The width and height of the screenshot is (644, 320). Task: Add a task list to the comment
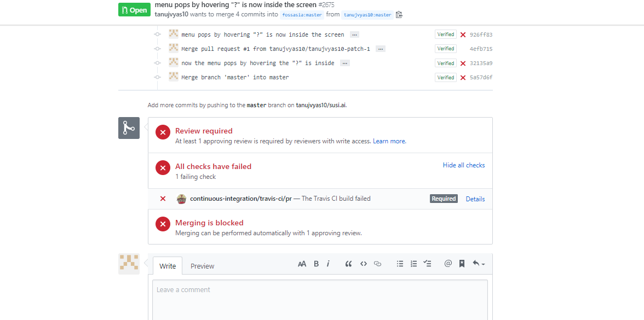coord(428,263)
